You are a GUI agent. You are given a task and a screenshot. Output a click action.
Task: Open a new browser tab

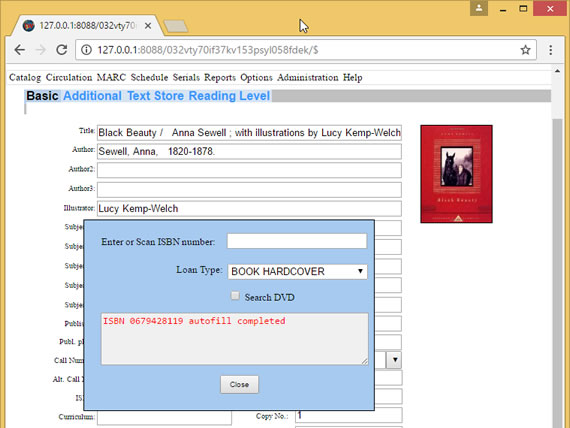[x=176, y=26]
